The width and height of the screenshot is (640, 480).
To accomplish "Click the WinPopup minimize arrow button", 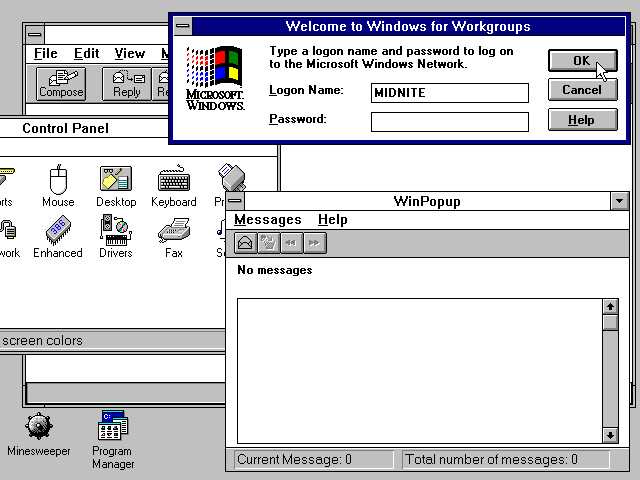I will pos(620,201).
